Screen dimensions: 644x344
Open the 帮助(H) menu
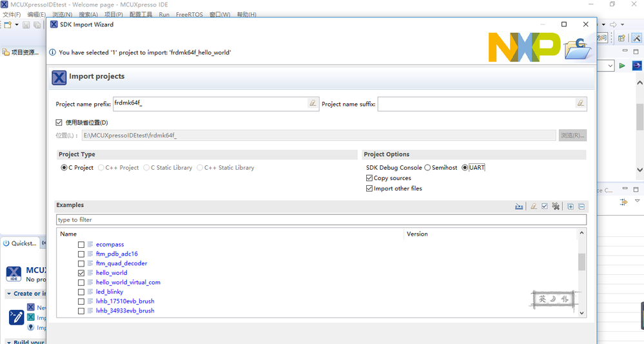pos(246,14)
